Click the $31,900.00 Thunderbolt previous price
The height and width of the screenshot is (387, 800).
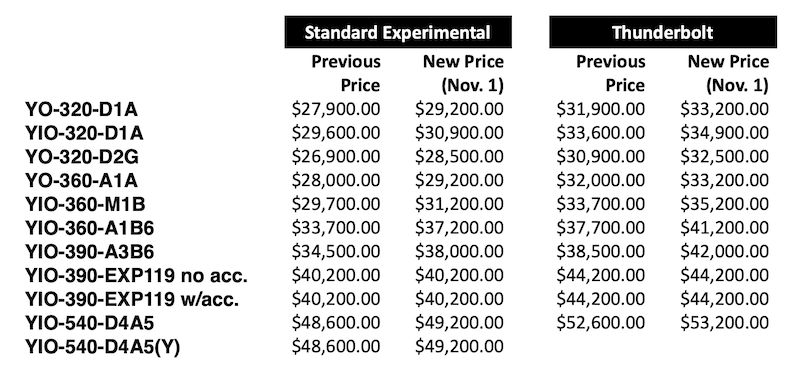pyautogui.click(x=601, y=109)
